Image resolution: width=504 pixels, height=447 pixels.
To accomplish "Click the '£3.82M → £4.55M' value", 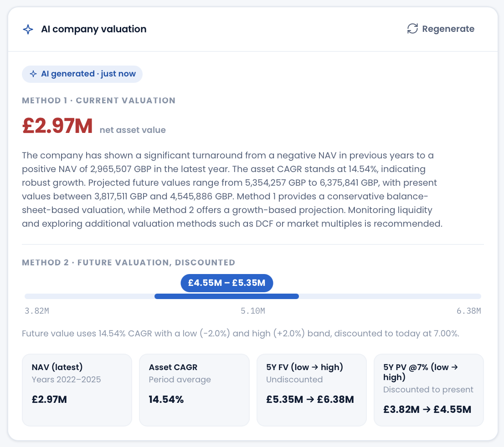I will coord(427,409).
